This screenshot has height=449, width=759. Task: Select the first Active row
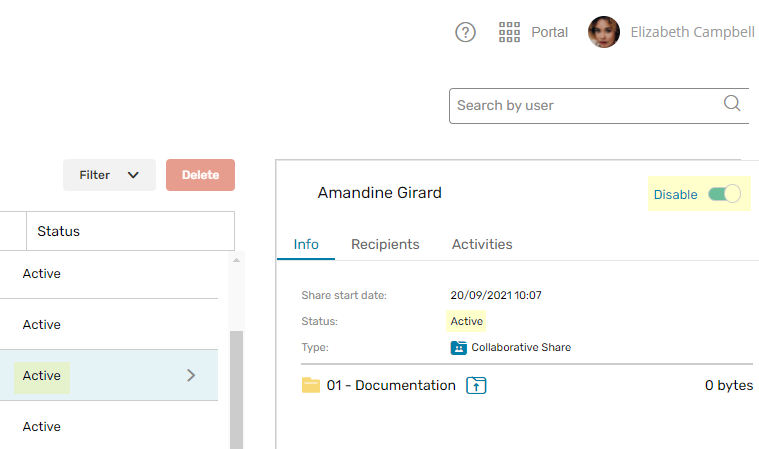[109, 274]
